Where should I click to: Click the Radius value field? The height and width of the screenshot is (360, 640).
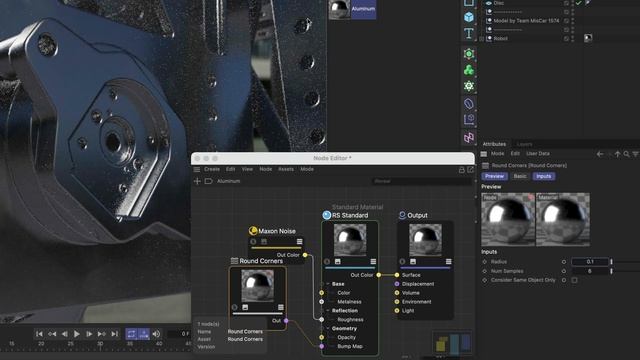coord(590,262)
